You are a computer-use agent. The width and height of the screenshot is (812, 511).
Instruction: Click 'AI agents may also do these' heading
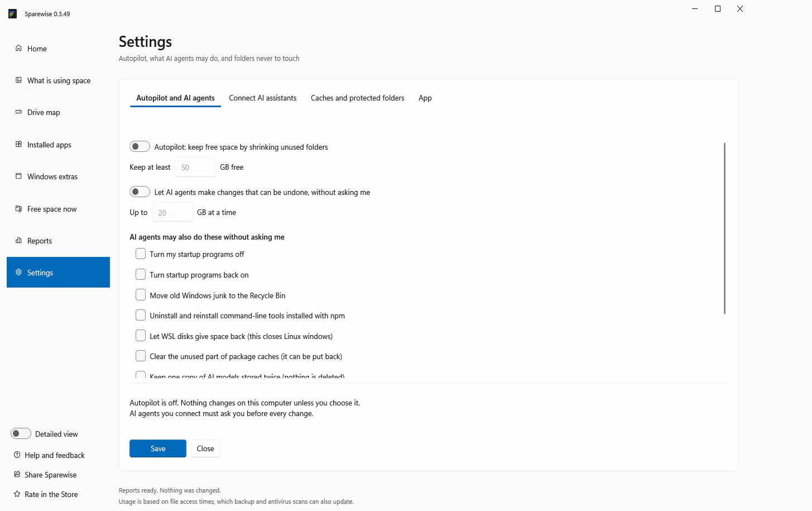pyautogui.click(x=207, y=237)
